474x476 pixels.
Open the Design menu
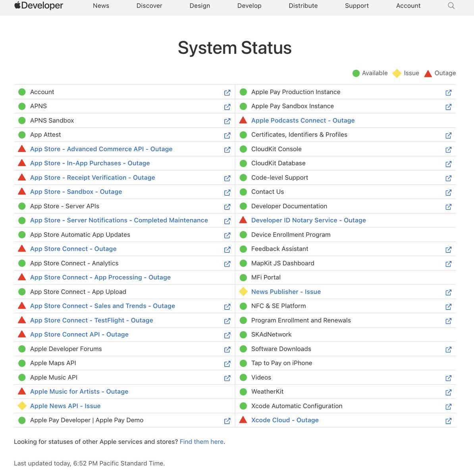200,6
